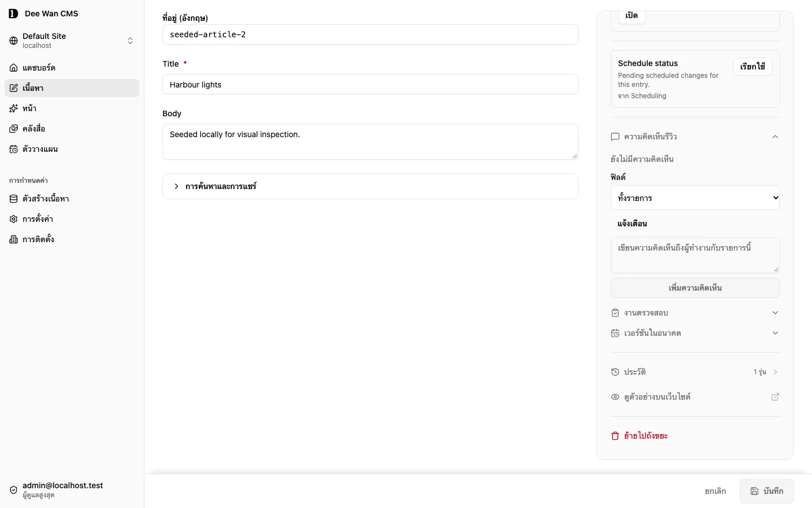
Task: Click the external link icon for website preview
Action: [x=775, y=397]
